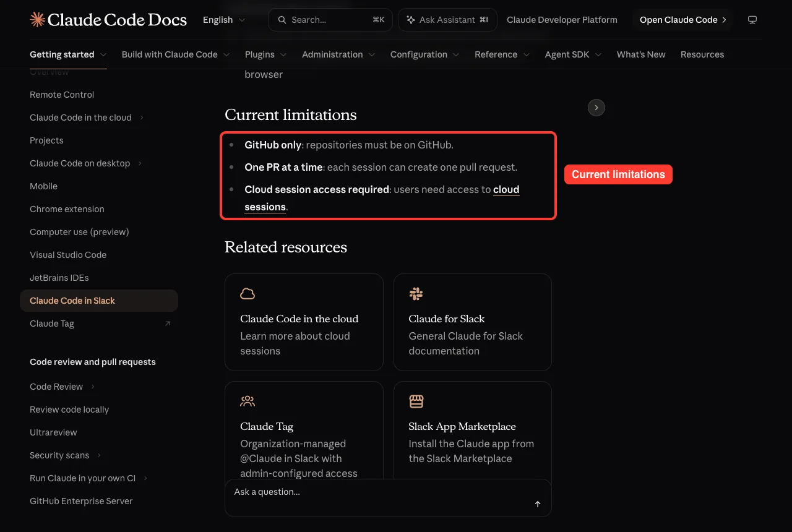Expand the Security scans sidebar item
Image resolution: width=792 pixels, height=532 pixels.
[x=99, y=455]
